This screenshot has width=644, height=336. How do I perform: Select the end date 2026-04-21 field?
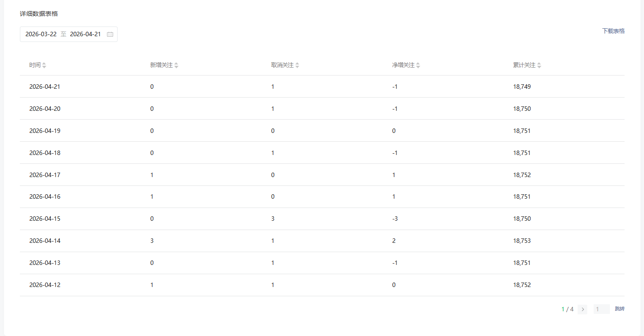point(85,34)
